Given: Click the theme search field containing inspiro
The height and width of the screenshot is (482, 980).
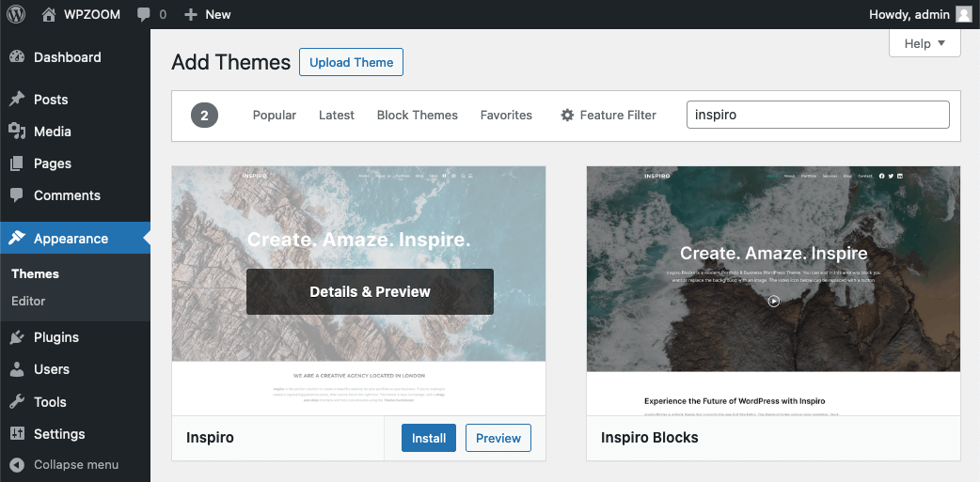Looking at the screenshot, I should (x=817, y=115).
